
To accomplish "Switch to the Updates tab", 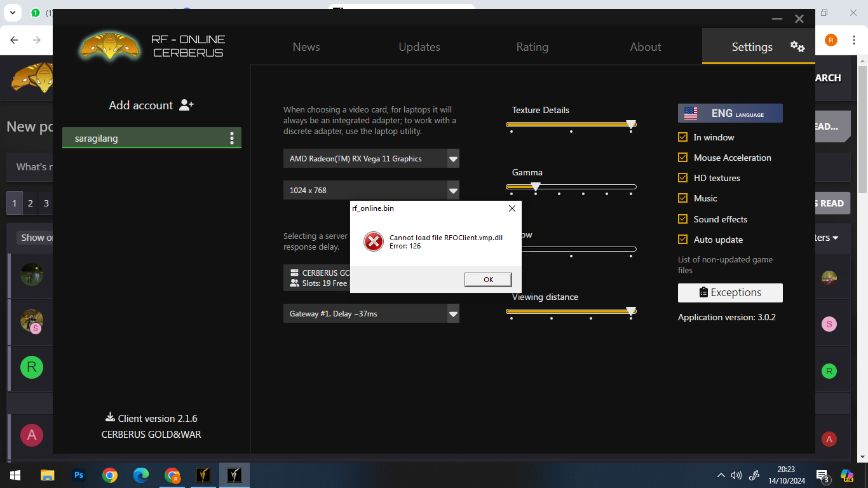I will pos(419,46).
